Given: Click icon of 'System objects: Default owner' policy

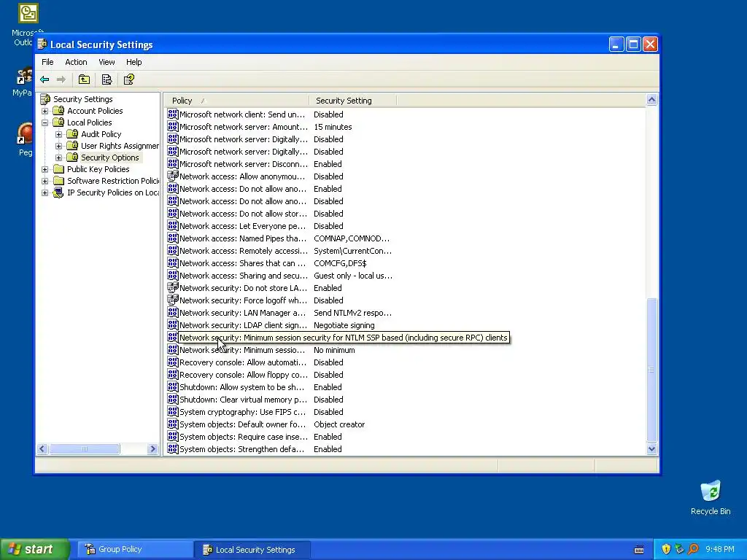Looking at the screenshot, I should click(173, 424).
